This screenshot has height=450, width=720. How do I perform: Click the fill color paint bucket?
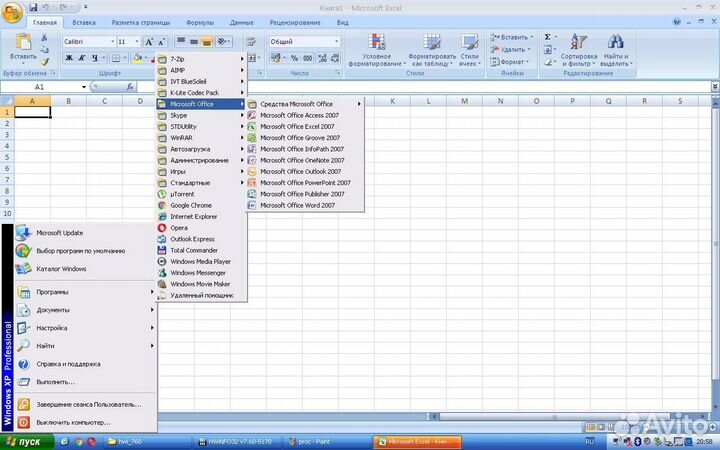(138, 58)
